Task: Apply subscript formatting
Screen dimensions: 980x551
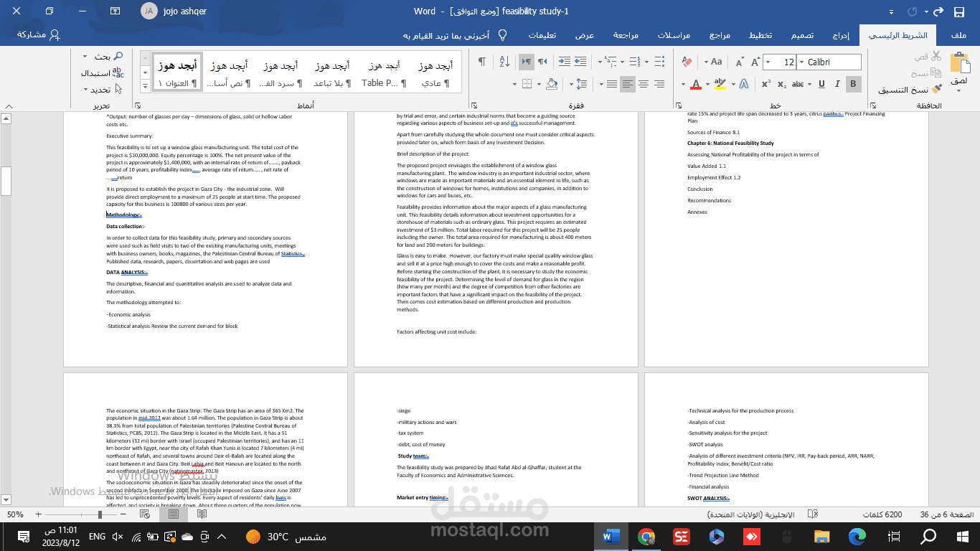Action: (x=782, y=84)
